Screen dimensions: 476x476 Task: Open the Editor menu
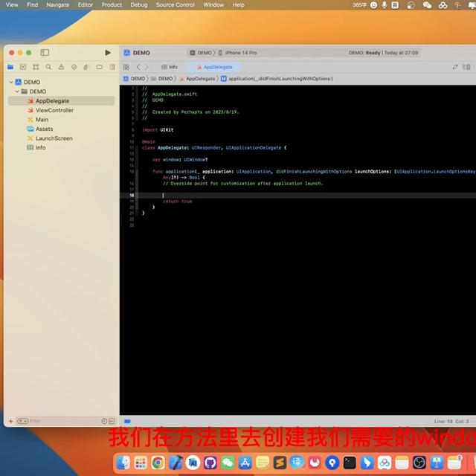point(86,5)
